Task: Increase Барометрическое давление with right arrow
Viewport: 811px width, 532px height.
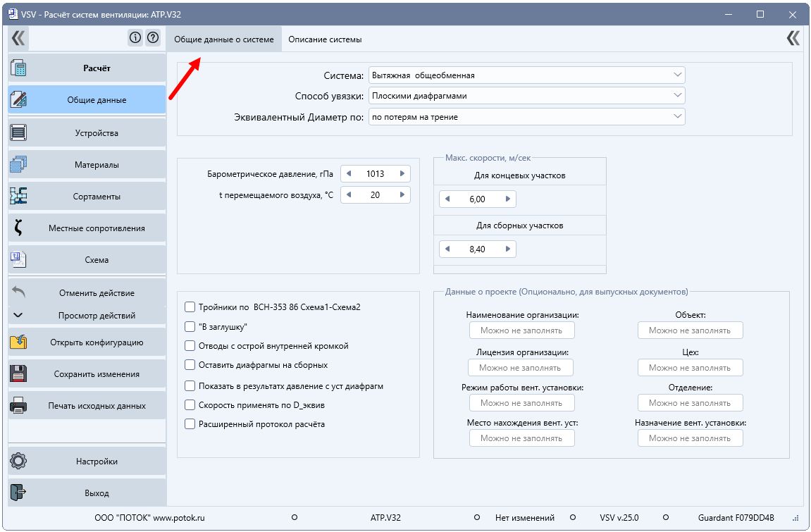Action: point(402,174)
